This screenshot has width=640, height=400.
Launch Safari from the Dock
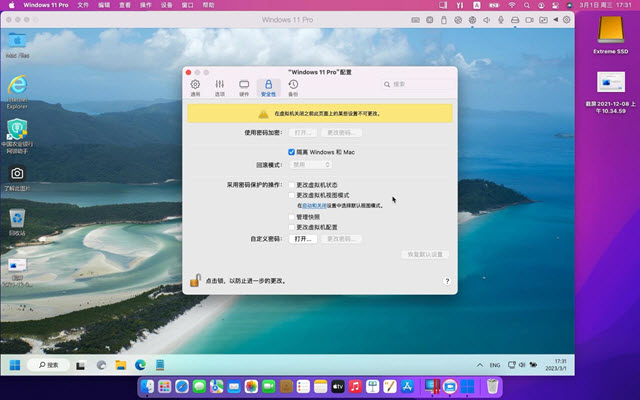182,386
